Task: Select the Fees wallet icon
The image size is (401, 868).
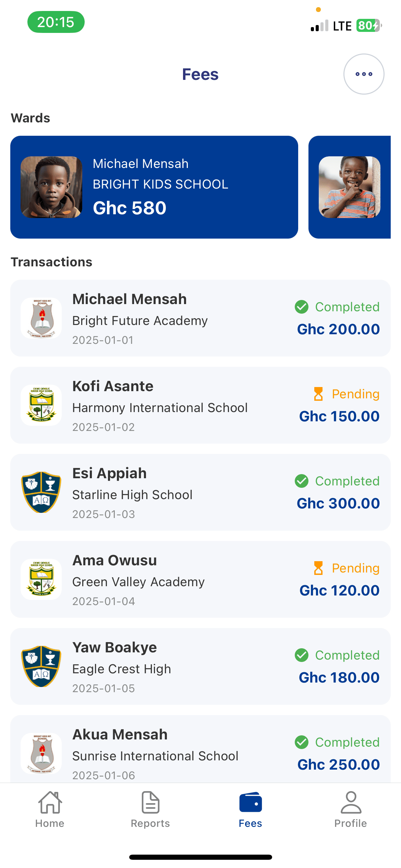Action: tap(251, 802)
